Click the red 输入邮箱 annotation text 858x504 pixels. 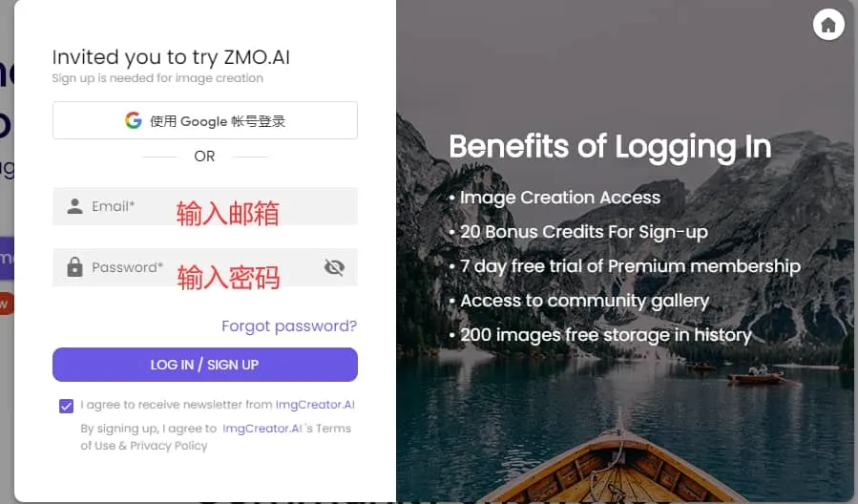click(x=228, y=214)
